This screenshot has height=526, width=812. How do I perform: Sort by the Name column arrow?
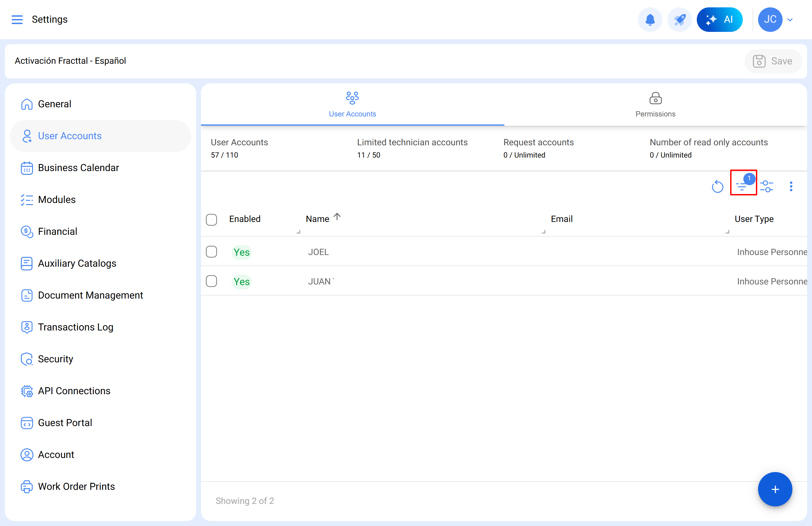tap(337, 217)
